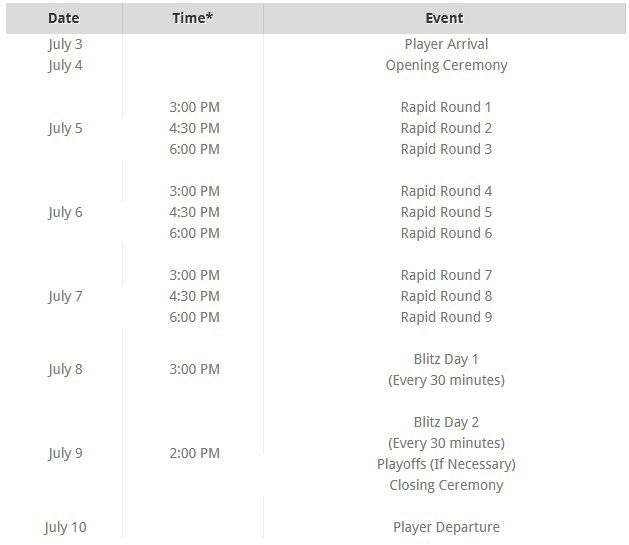Viewport: 629px width, 545px height.
Task: Select the Opening Ceremony event text
Action: [x=446, y=65]
